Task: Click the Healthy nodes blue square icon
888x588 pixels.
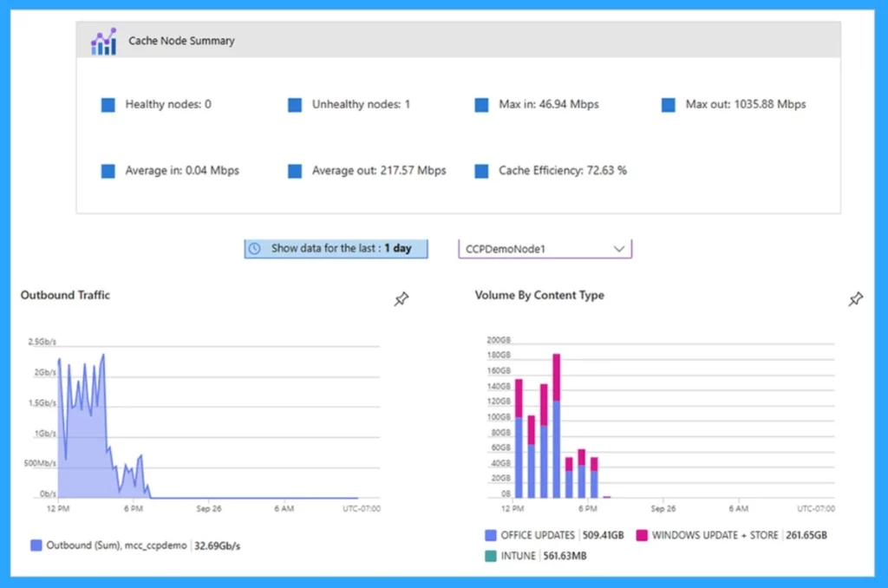Action: [108, 105]
